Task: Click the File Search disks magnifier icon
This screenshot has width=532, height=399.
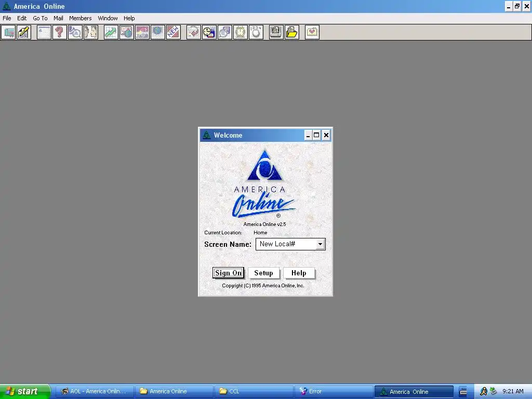Action: (225, 32)
